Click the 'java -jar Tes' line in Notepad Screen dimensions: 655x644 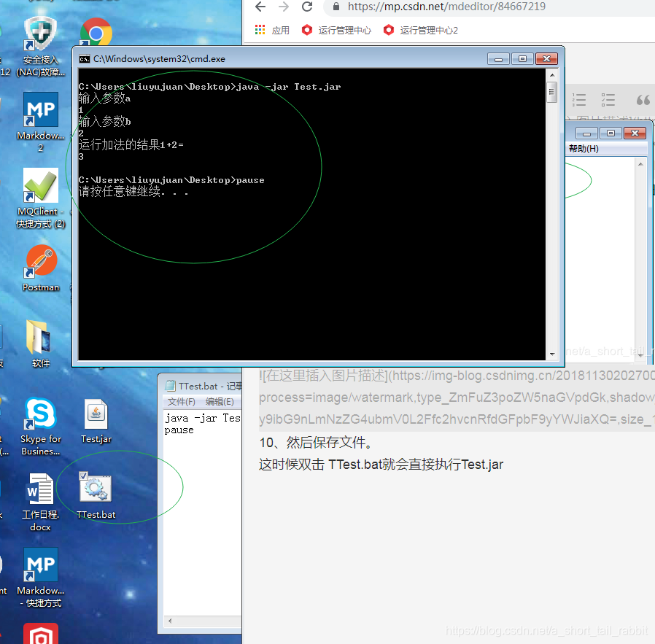(x=203, y=418)
